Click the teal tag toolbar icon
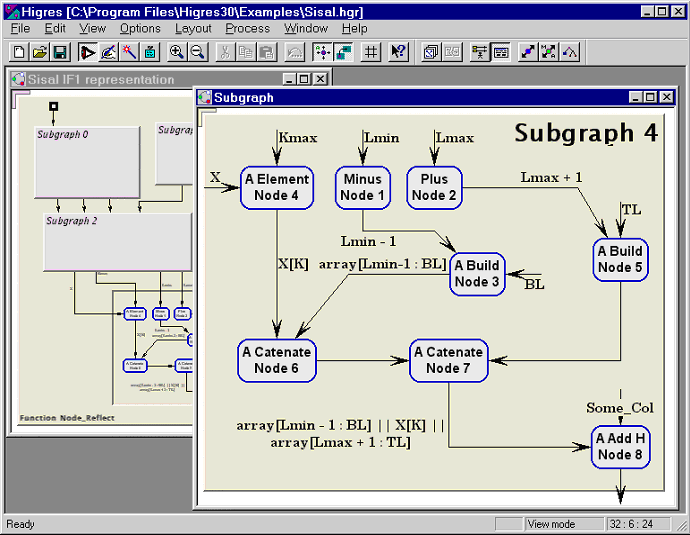This screenshot has height=535, width=690. [x=150, y=52]
